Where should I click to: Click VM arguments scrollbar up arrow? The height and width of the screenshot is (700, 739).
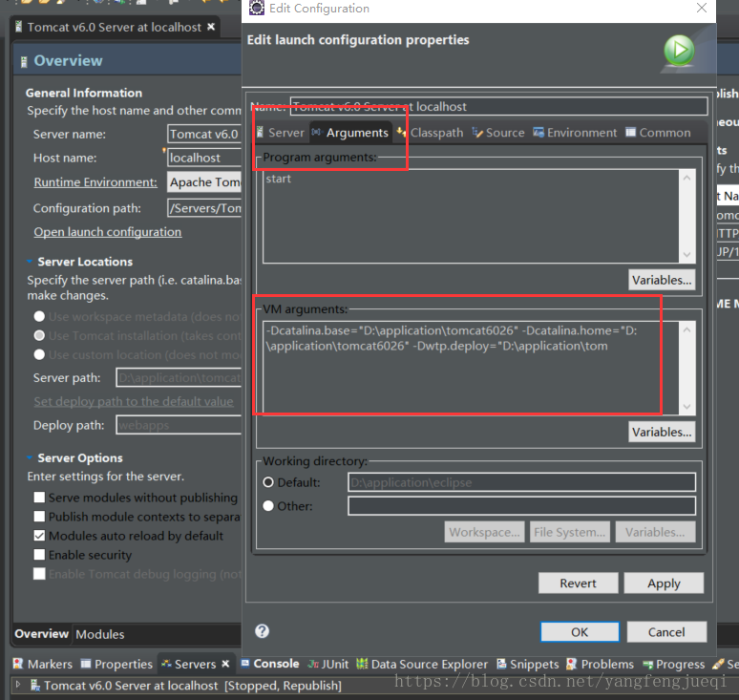[686, 329]
